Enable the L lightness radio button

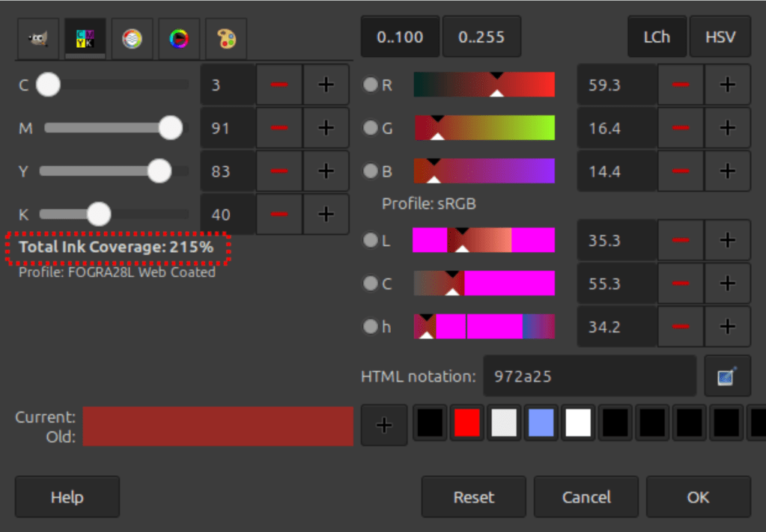coord(370,240)
